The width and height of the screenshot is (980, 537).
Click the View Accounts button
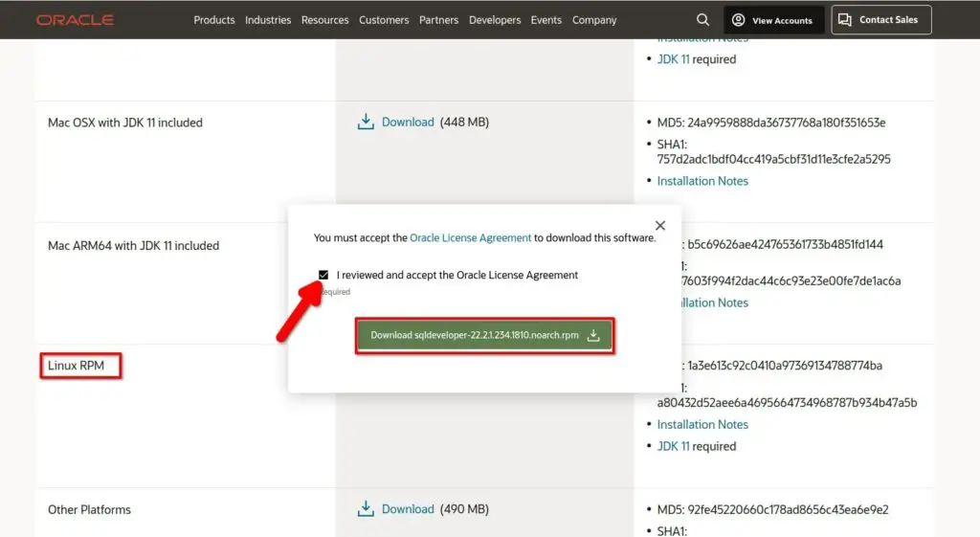pos(773,20)
